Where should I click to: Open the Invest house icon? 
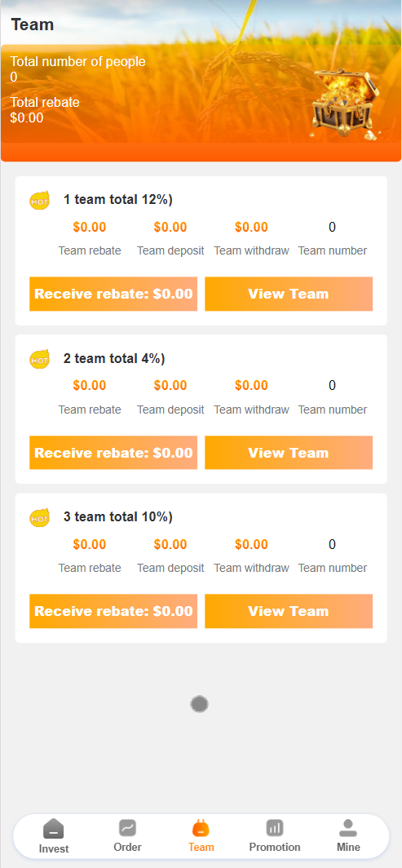[x=54, y=828]
